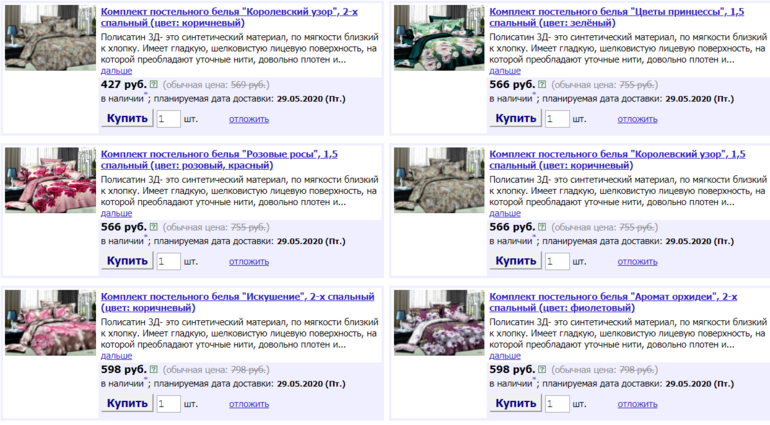Click price info icon for "Цветы принцессы" set
This screenshot has width=770, height=425.
click(x=541, y=85)
